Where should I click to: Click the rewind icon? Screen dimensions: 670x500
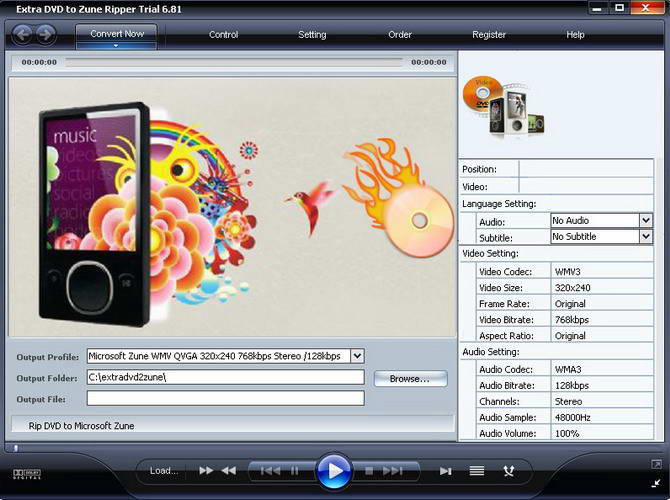229,471
